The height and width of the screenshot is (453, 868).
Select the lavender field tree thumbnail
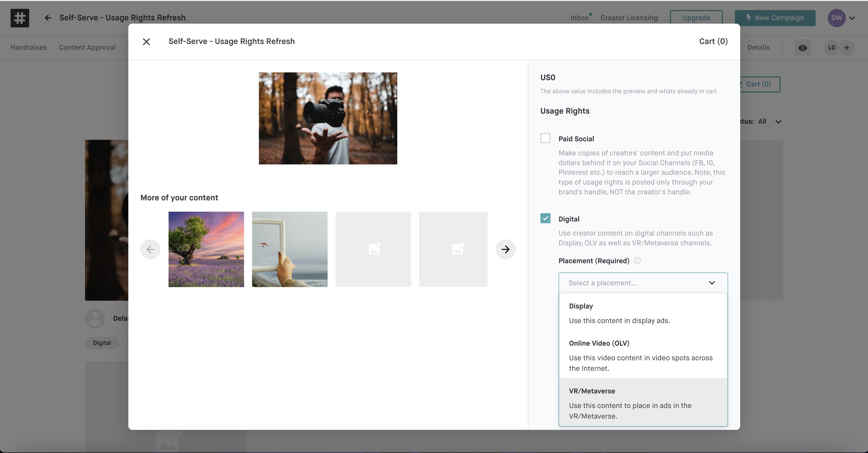206,249
